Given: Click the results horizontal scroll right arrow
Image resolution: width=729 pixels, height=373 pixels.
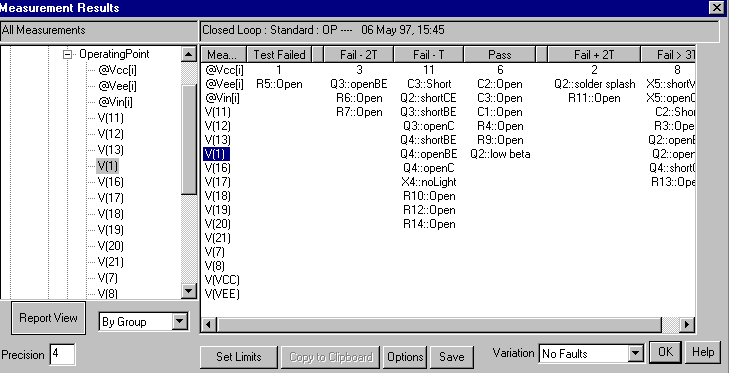Looking at the screenshot, I should [x=687, y=324].
